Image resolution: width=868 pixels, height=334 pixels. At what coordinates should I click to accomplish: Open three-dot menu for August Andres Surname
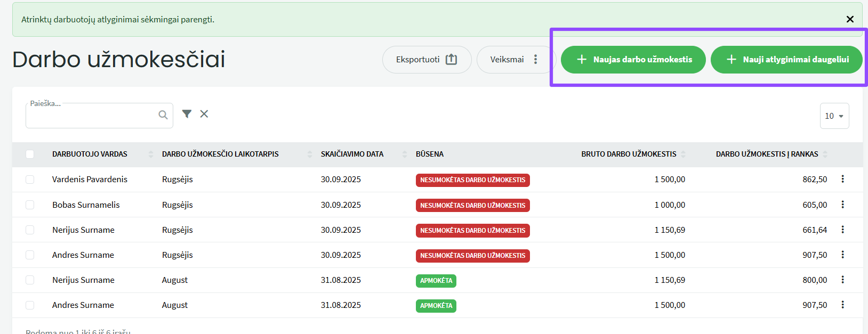coord(842,305)
